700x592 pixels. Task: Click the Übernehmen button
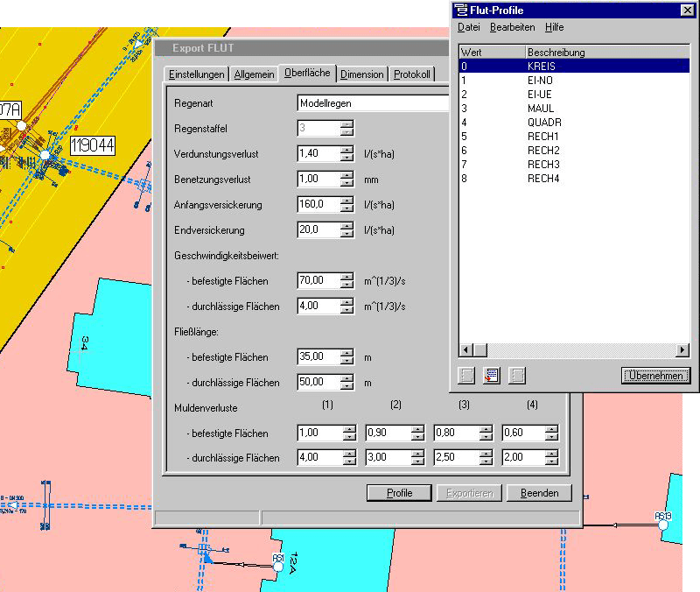655,376
